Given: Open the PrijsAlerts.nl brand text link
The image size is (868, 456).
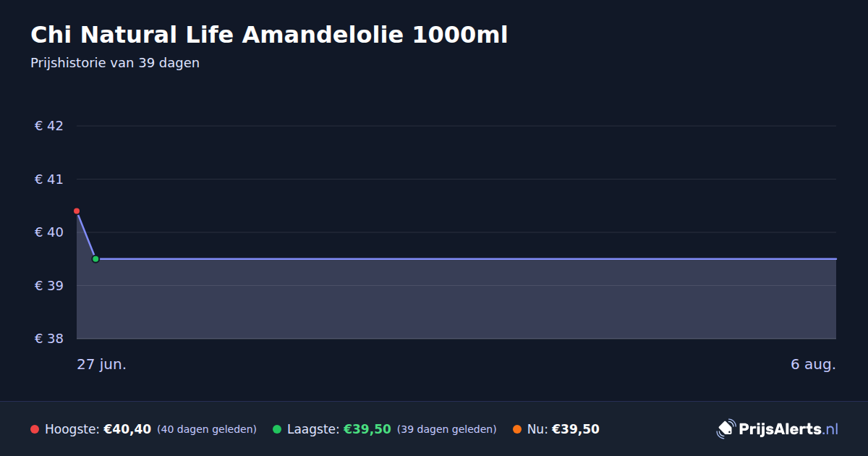Looking at the screenshot, I should pyautogui.click(x=788, y=429).
